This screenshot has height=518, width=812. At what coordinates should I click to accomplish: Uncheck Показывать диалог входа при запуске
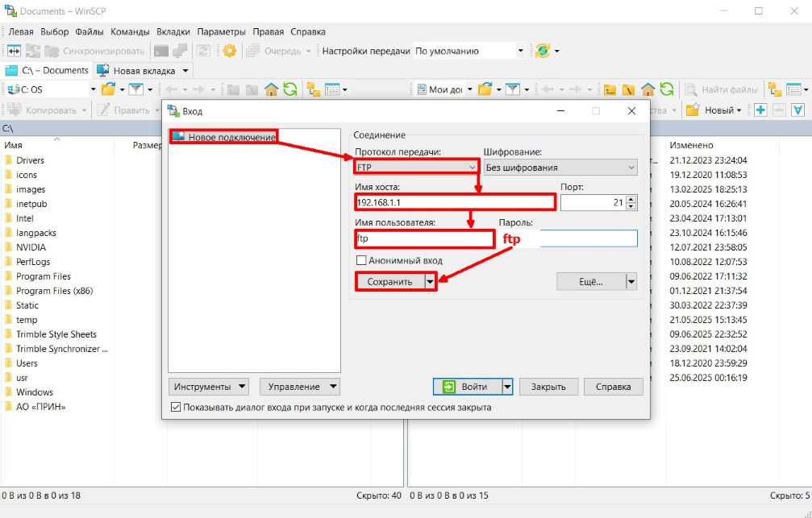click(177, 408)
